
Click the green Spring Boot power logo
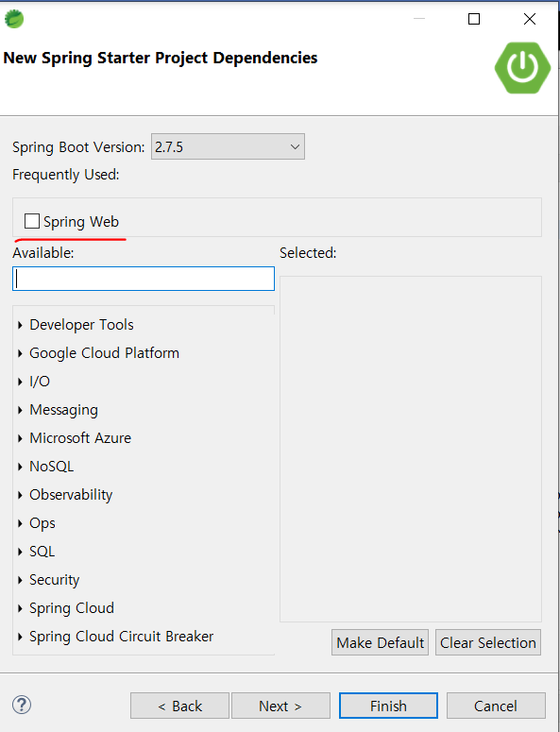tap(522, 68)
